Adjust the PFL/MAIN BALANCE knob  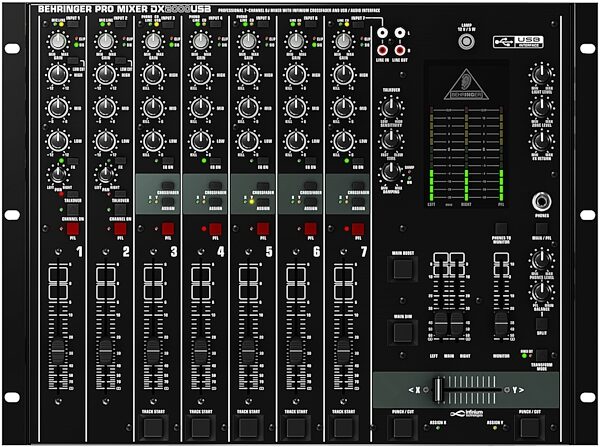[541, 291]
